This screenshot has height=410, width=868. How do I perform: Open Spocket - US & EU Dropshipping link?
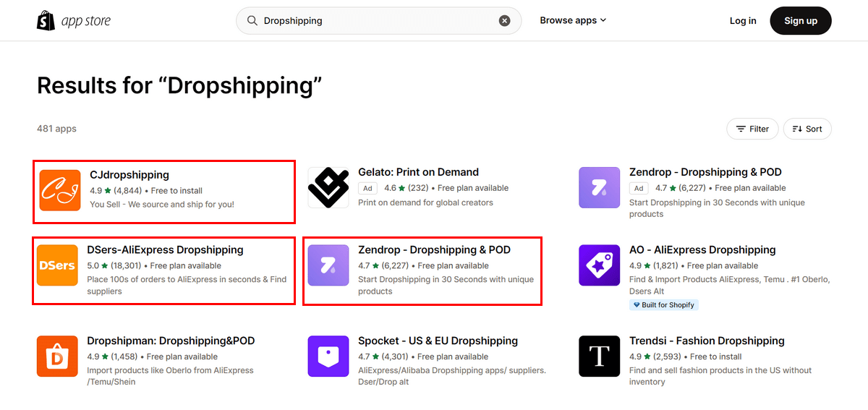pyautogui.click(x=438, y=341)
